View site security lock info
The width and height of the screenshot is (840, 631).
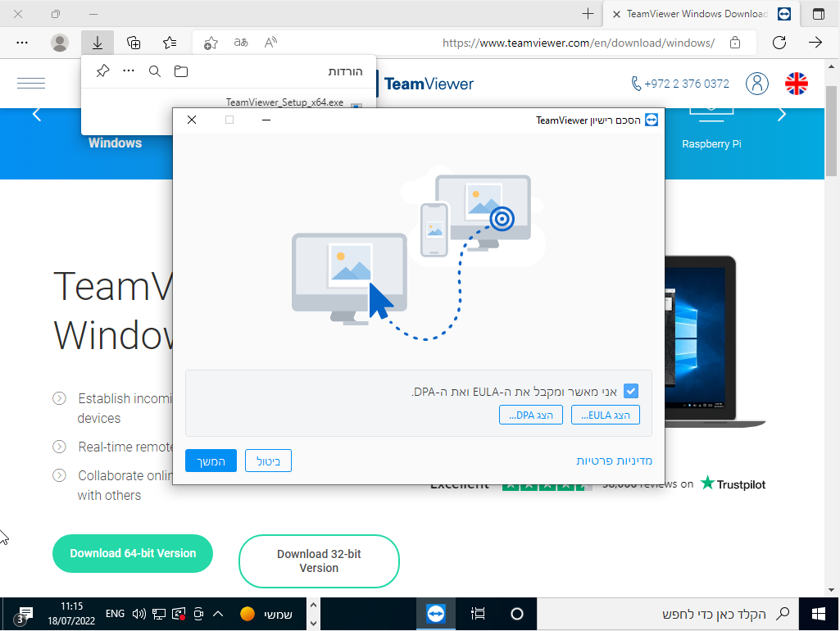(735, 43)
